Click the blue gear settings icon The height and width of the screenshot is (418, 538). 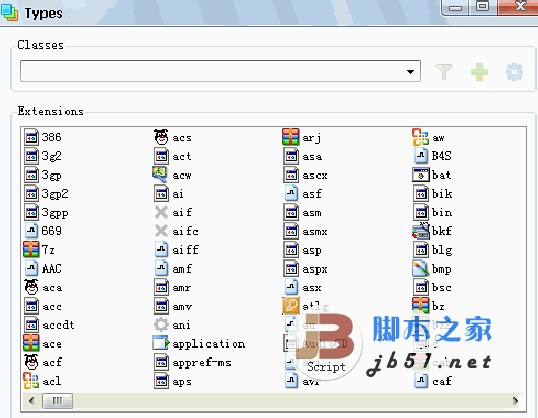coord(514,72)
